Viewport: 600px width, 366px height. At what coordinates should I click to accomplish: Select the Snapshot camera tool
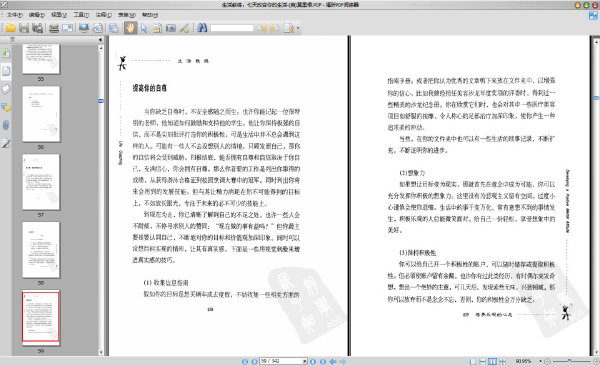point(171,28)
